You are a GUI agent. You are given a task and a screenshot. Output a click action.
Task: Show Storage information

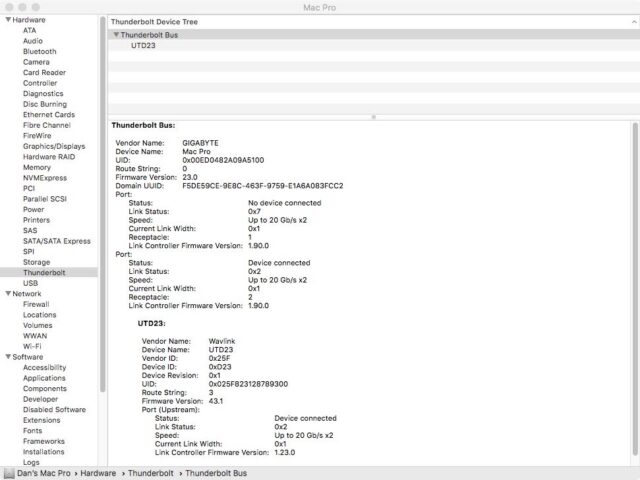click(37, 262)
